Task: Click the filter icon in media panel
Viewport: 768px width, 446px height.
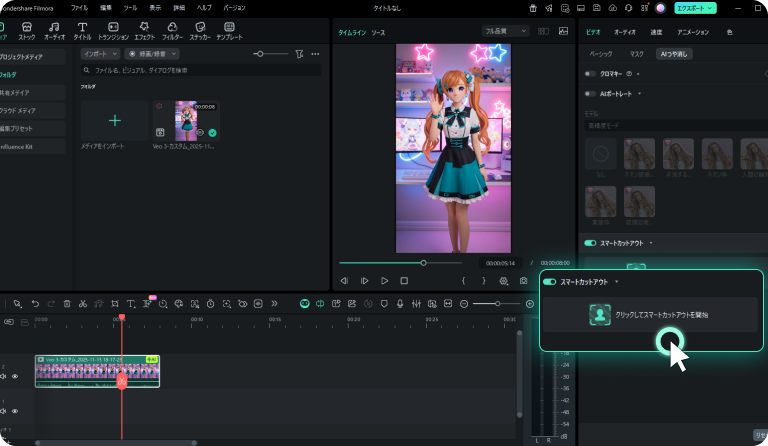Action: tap(299, 53)
